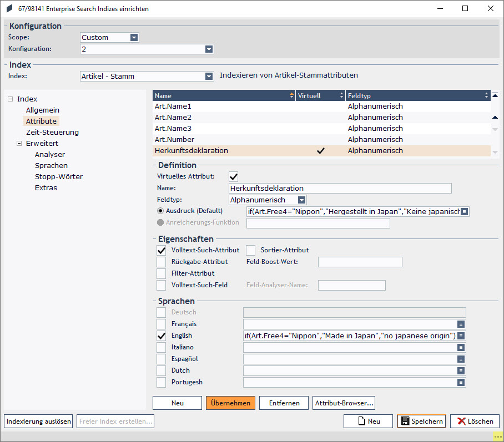
Task: Select the Art.Name2 table row
Action: [x=321, y=118]
